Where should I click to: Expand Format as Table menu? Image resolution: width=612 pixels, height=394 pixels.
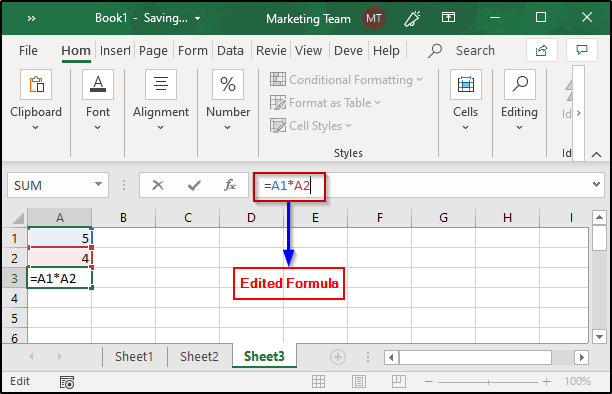[325, 103]
